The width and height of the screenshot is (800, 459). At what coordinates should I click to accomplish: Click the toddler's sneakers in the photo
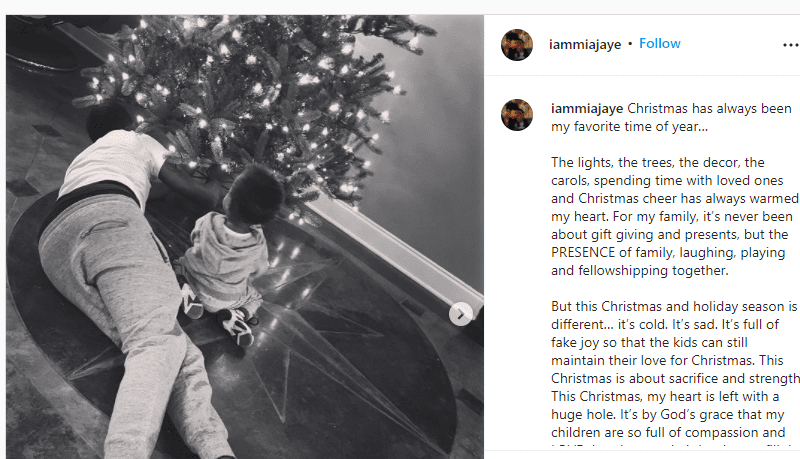click(x=219, y=314)
